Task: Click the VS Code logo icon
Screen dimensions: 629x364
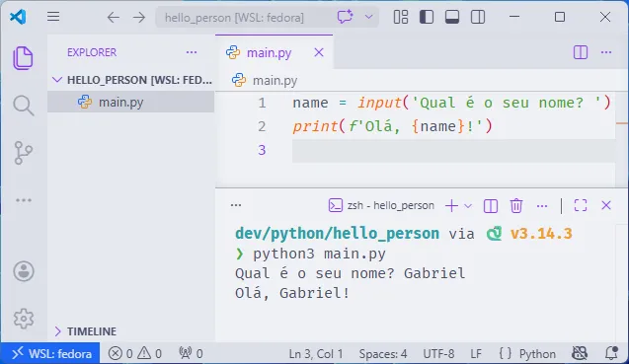Action: 18,17
